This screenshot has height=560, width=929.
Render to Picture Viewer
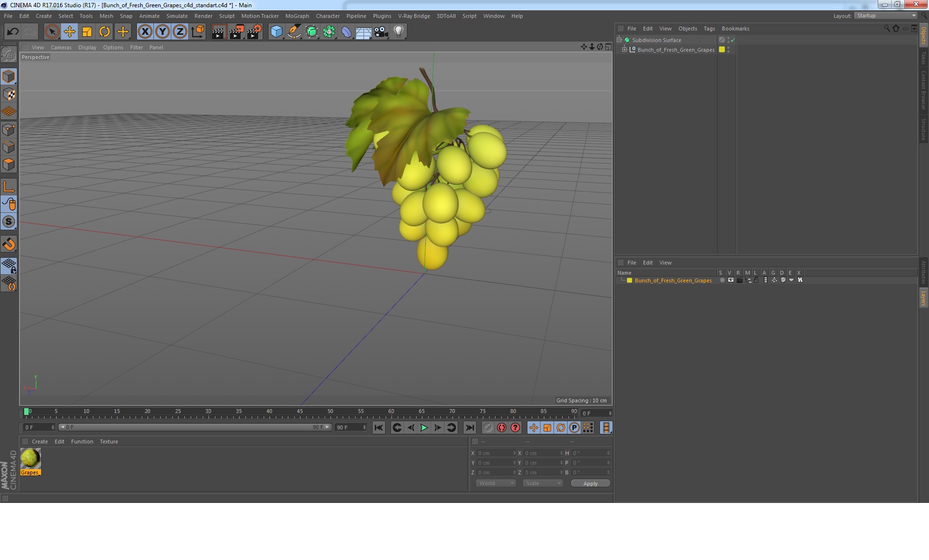(237, 32)
